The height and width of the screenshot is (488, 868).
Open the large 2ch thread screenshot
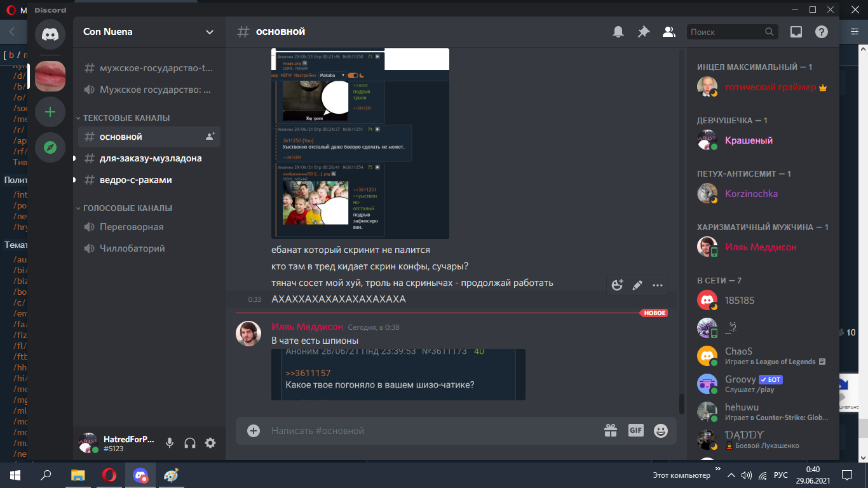(x=360, y=144)
